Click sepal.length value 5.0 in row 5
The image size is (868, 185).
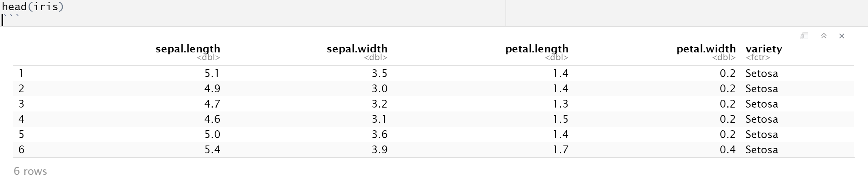point(212,135)
